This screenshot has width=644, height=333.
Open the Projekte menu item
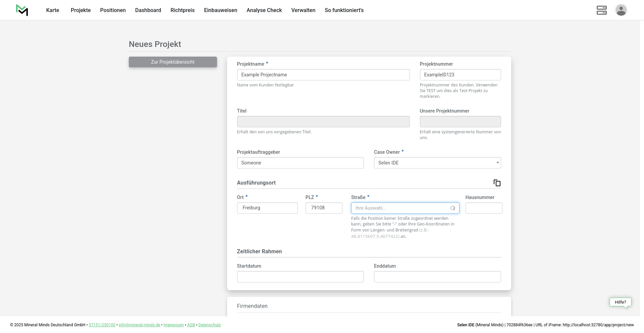click(80, 10)
